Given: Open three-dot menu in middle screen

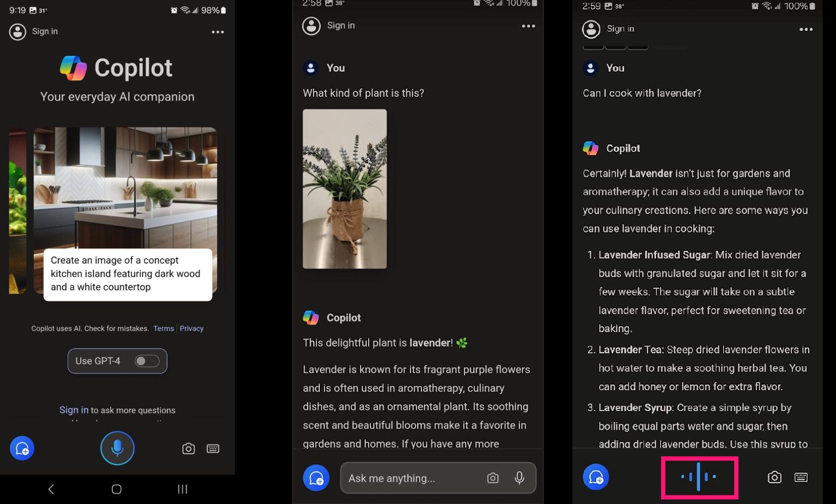Looking at the screenshot, I should (x=528, y=26).
